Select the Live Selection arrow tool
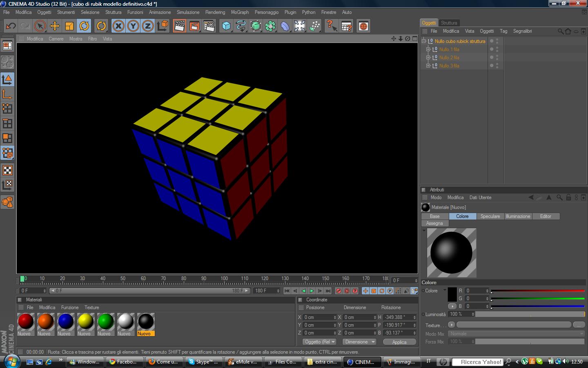 click(40, 26)
